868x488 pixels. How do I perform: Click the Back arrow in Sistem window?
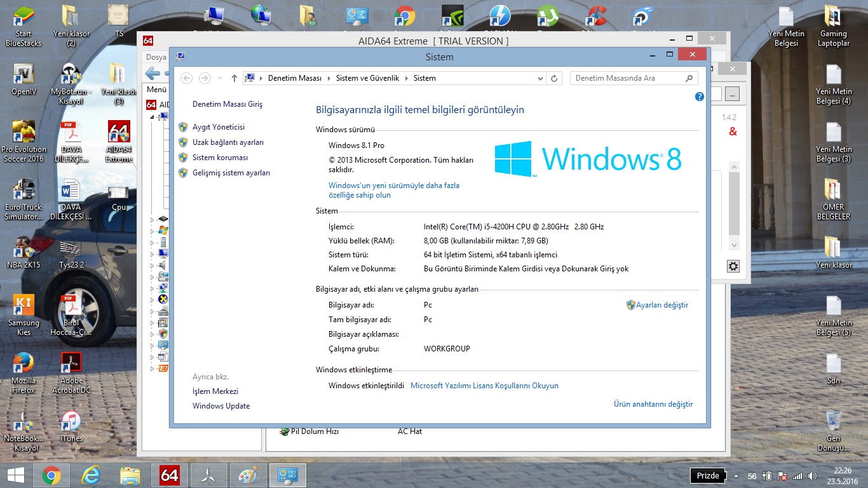point(186,78)
